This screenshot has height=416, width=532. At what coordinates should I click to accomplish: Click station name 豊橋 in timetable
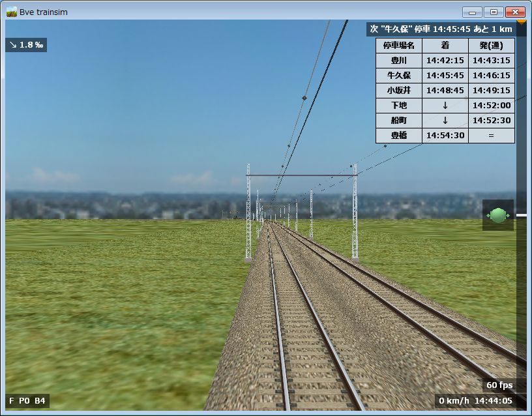click(x=398, y=135)
